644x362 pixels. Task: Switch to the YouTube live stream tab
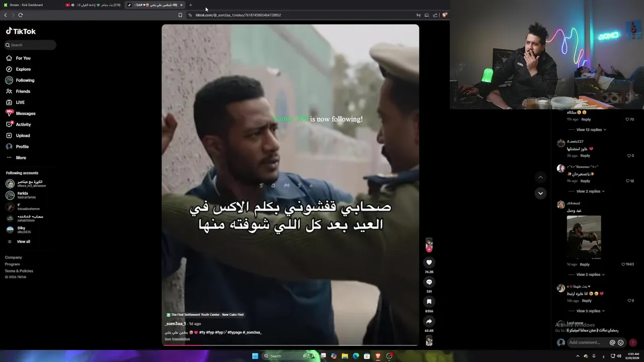[93, 5]
